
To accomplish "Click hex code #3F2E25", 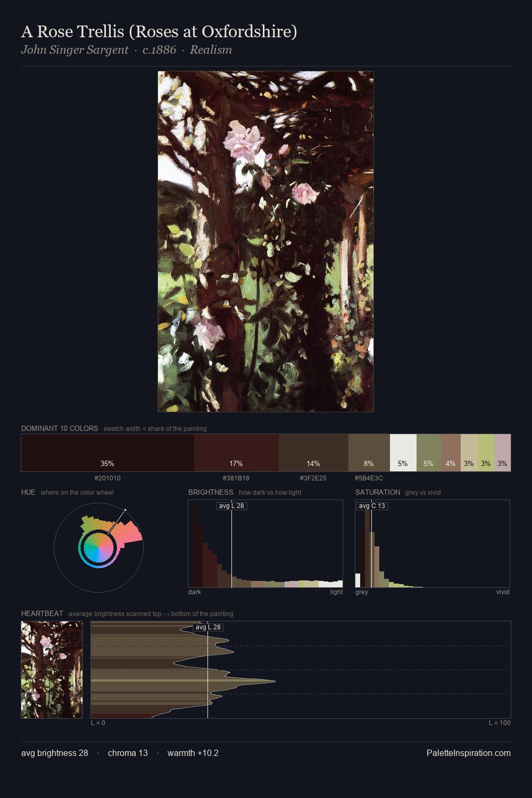I will 313,478.
